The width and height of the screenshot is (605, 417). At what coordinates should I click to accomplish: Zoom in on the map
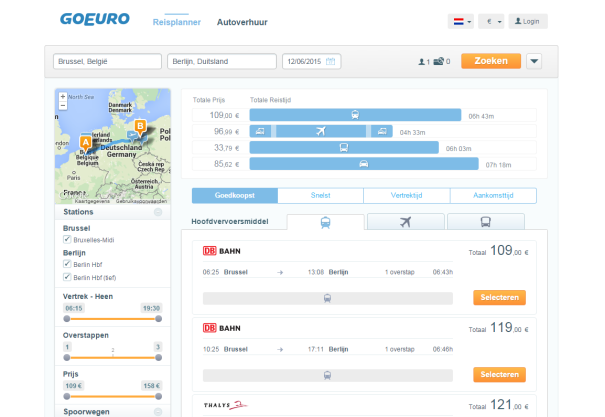click(x=63, y=96)
